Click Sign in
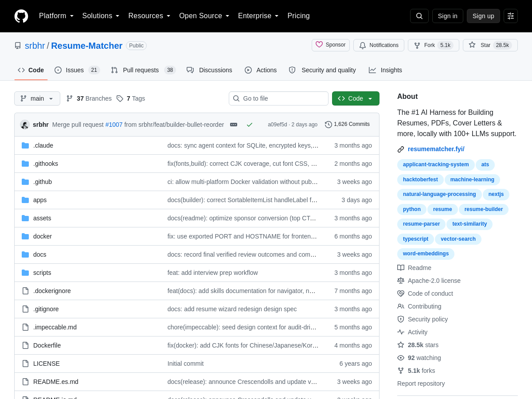The image size is (532, 399). point(448,16)
